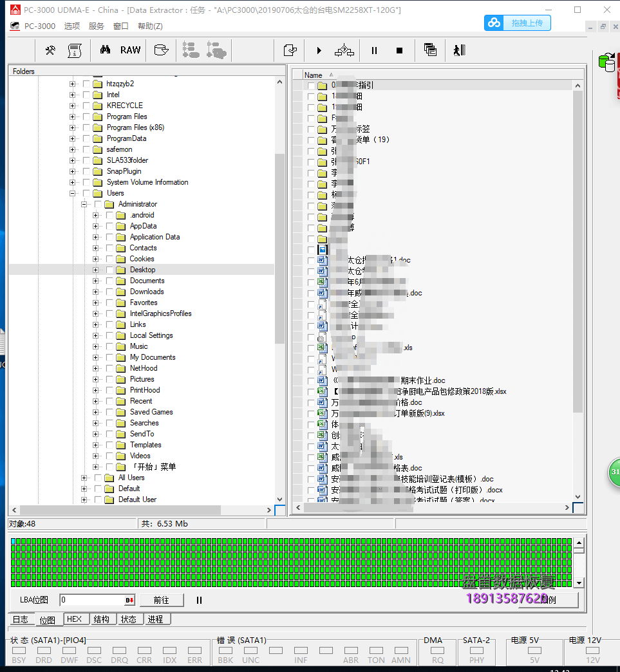Click the export document arrow icon
620x672 pixels.
(290, 50)
